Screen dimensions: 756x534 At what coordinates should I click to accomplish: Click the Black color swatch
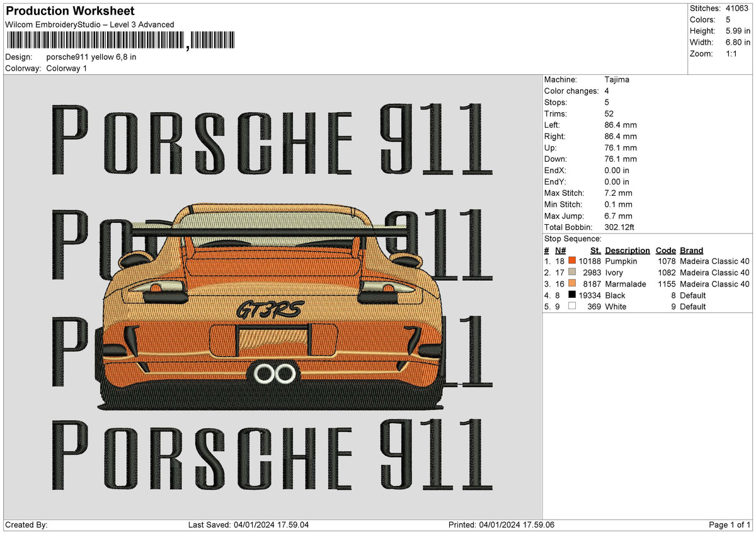(572, 295)
